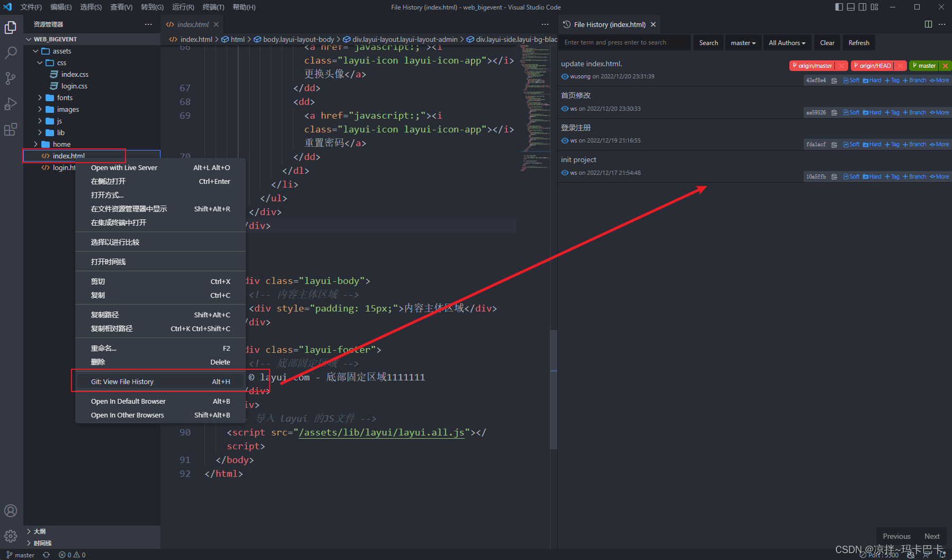Viewport: 952px width, 560px height.
Task: Remove the origin/HEAD ref label
Action: 900,66
